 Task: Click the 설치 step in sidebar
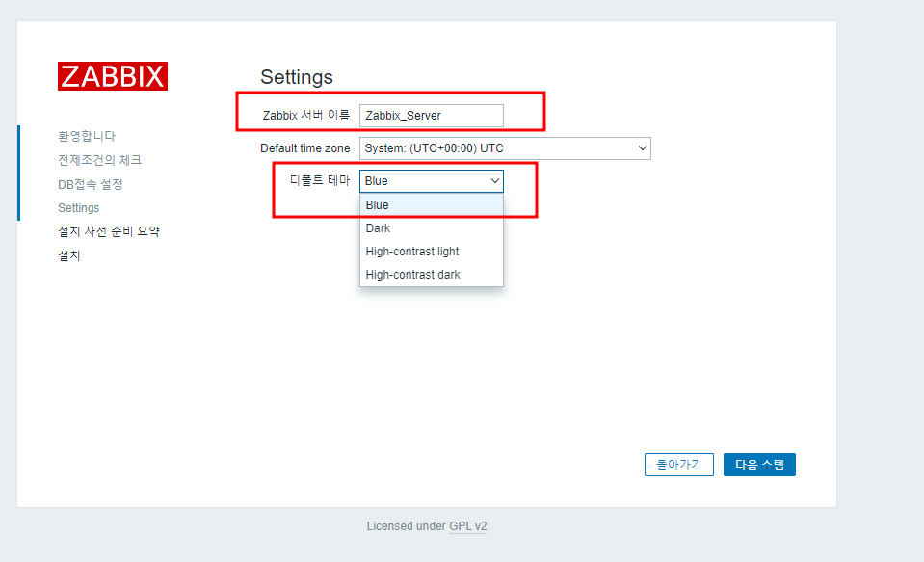click(x=69, y=256)
